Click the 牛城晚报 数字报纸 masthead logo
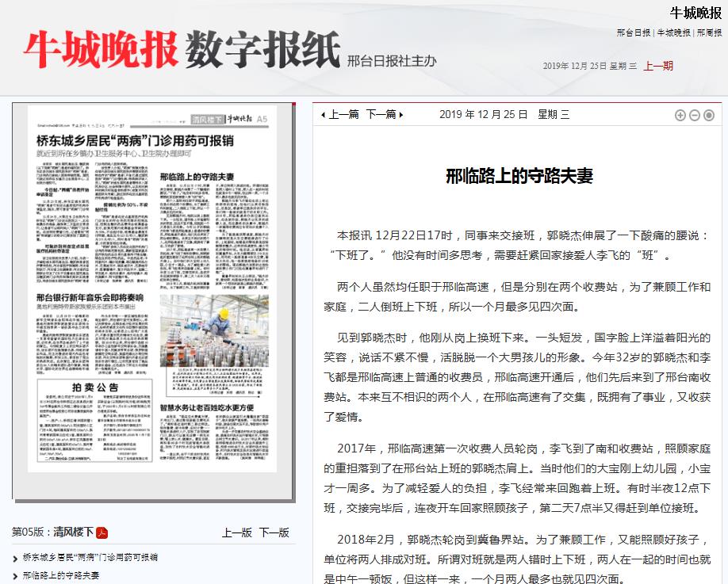 [x=182, y=50]
